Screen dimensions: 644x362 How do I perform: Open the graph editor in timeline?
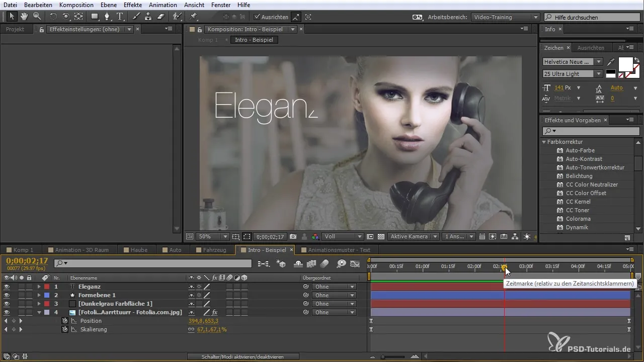tap(355, 263)
